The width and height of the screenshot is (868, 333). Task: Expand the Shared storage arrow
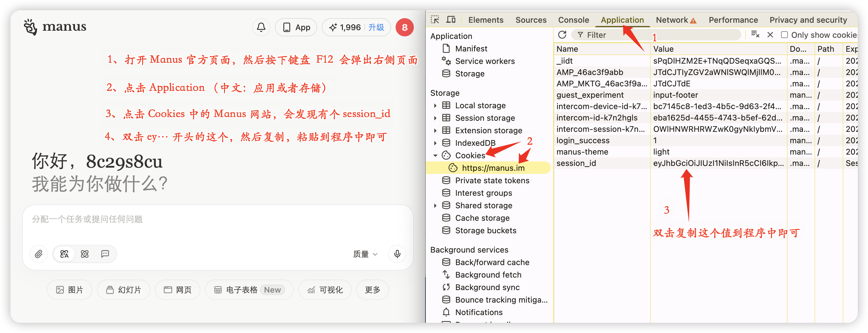[435, 205]
